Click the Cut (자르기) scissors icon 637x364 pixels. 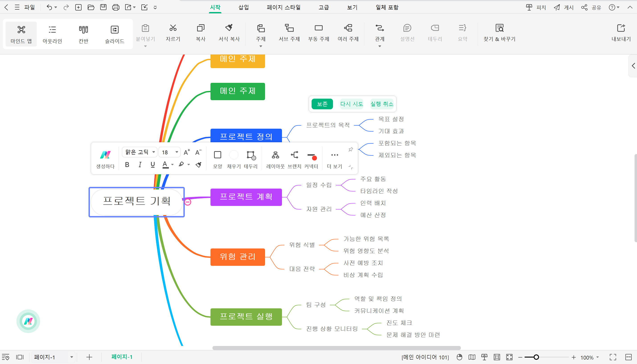tap(173, 28)
